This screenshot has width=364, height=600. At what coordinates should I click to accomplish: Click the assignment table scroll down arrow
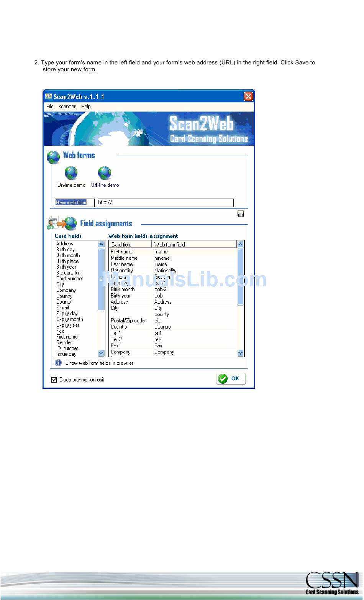pos(241,353)
